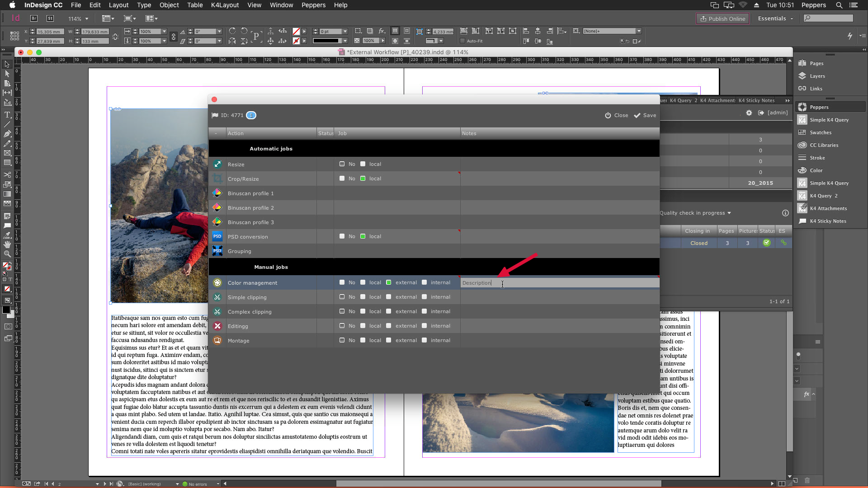This screenshot has width=868, height=488.
Task: Switch to K4 Query 2 tab
Action: tap(683, 100)
